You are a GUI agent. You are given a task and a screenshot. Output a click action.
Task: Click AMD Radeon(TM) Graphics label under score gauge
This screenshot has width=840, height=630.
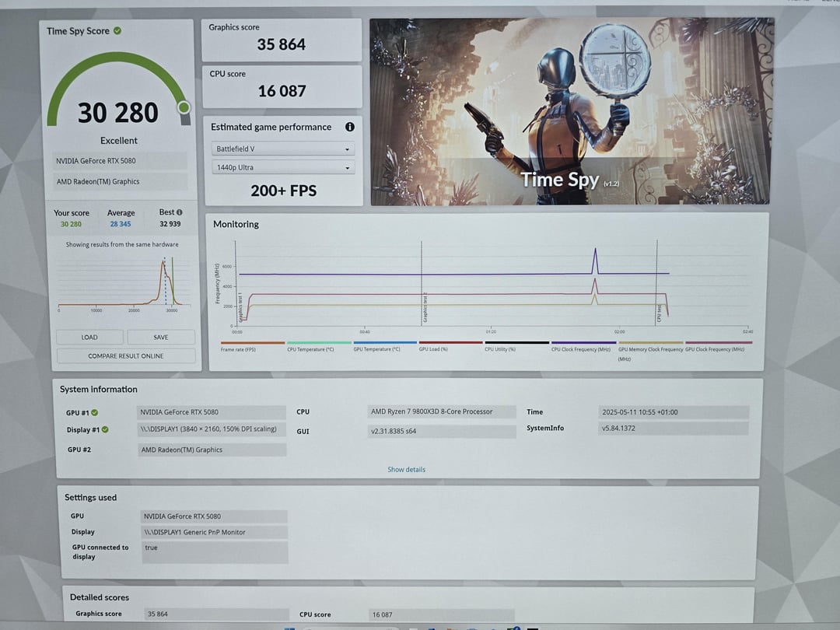tap(120, 181)
